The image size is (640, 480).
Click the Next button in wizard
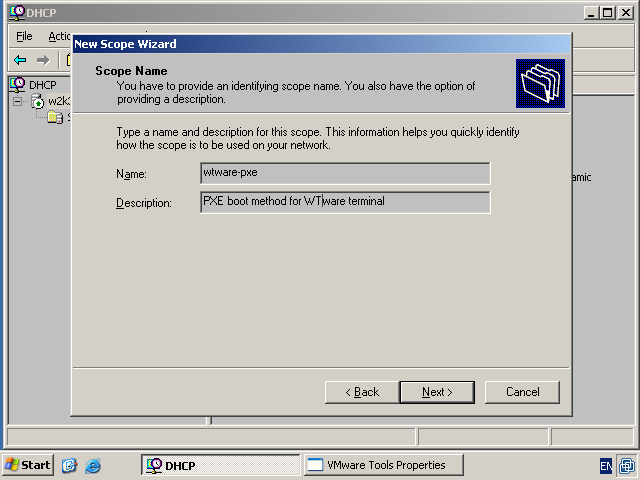click(x=437, y=392)
